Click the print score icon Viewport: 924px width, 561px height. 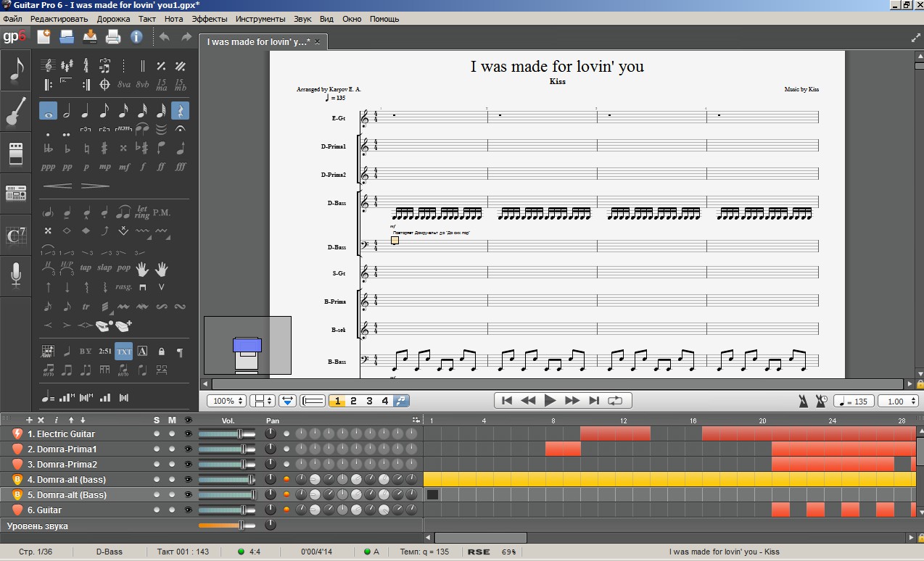pyautogui.click(x=113, y=36)
